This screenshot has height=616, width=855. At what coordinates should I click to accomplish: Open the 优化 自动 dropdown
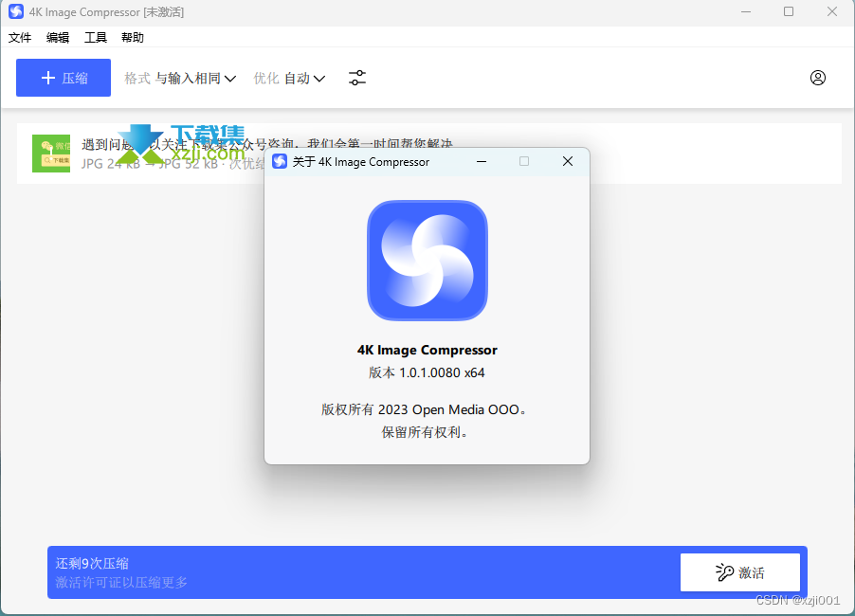pyautogui.click(x=289, y=79)
